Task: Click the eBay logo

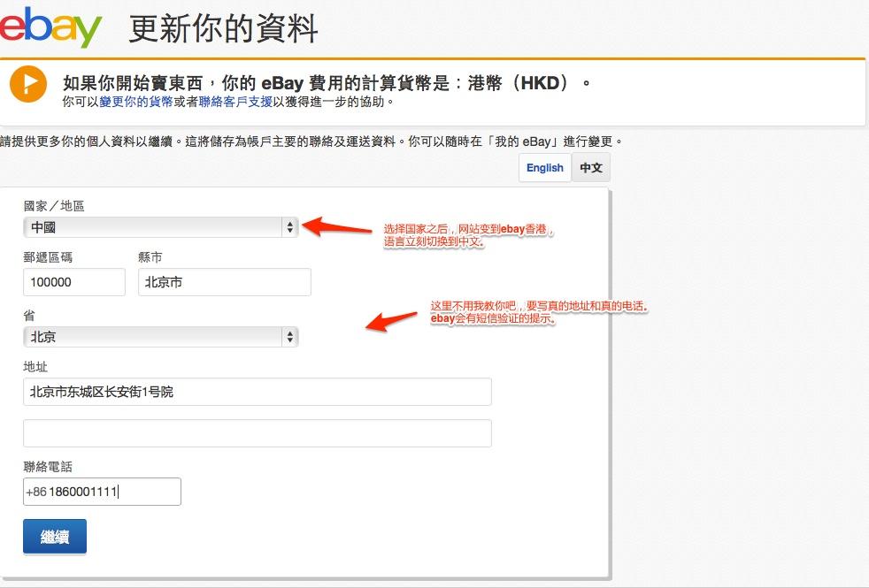Action: tap(50, 27)
